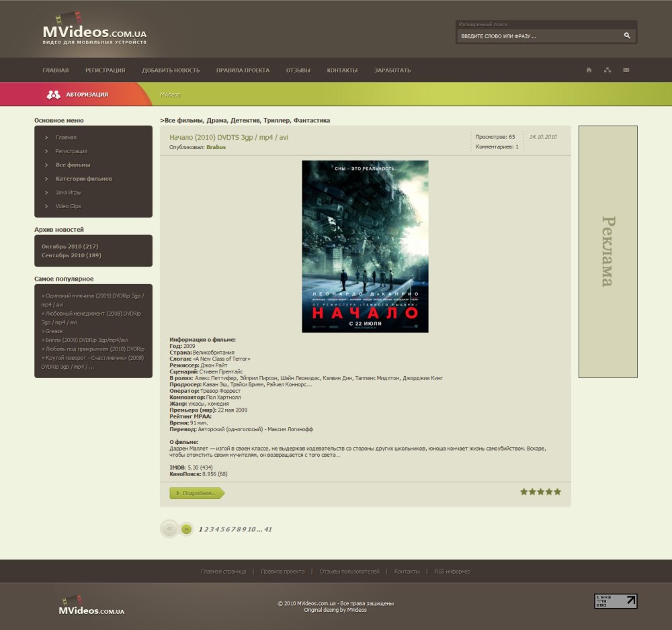This screenshot has height=630, width=672.
Task: Open the sitemap icon in the navbar
Action: [607, 70]
